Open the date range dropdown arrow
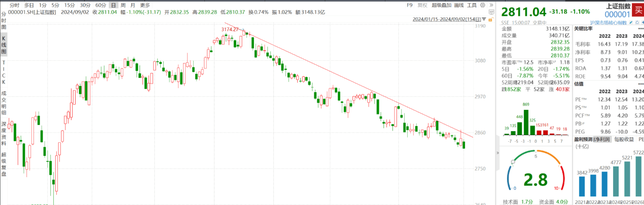Screen dimensions: 644x205 [x=484, y=19]
